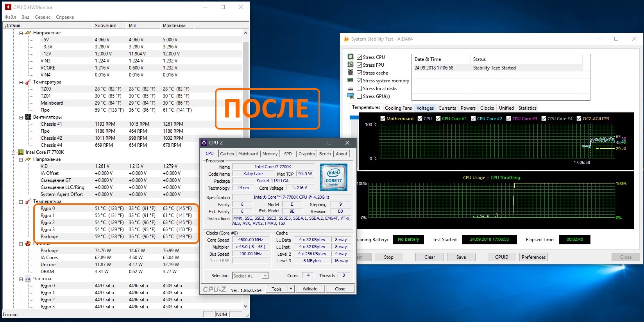Collapse the Вентиляторы fan group
The image size is (644, 322).
point(21,117)
